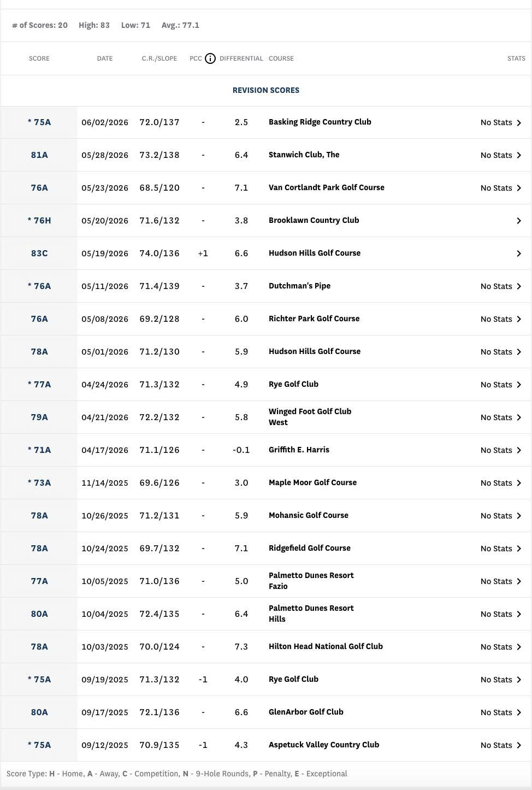The image size is (532, 790).
Task: Select the DIFFERENTIAL column header
Action: pos(241,58)
